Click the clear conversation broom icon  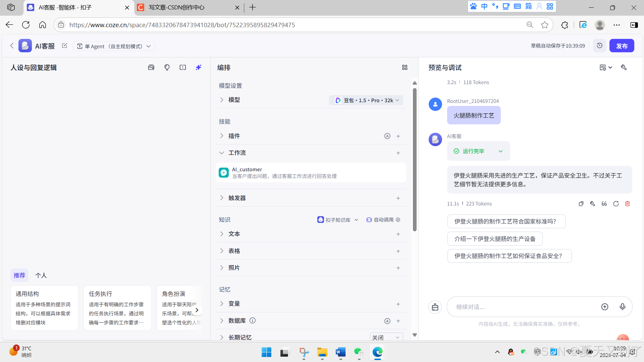click(435, 307)
